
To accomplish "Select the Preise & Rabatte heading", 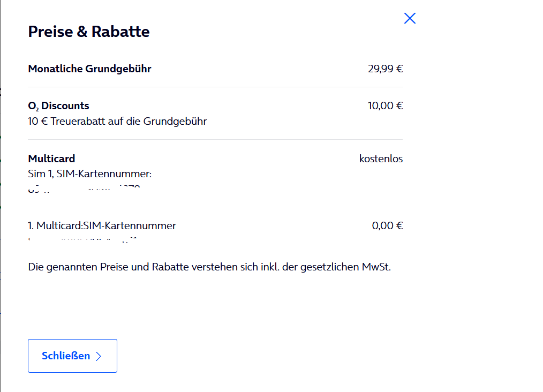I will (x=89, y=32).
